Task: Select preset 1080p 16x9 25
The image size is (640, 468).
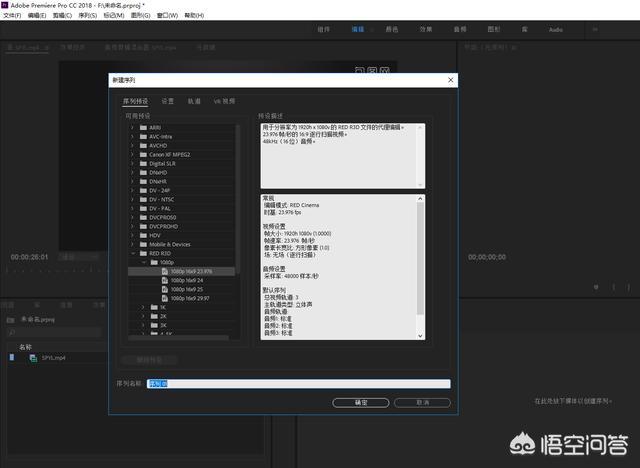Action: click(x=187, y=289)
